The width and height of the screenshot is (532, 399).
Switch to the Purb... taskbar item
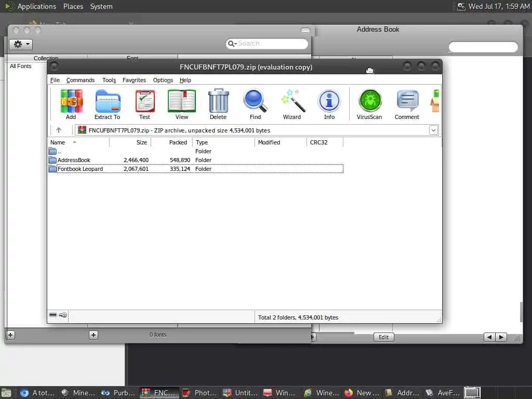tap(119, 393)
